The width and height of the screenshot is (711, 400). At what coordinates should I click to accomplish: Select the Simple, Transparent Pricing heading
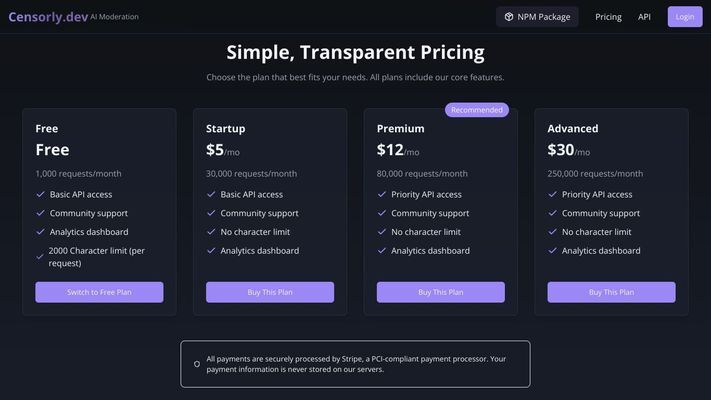356,52
